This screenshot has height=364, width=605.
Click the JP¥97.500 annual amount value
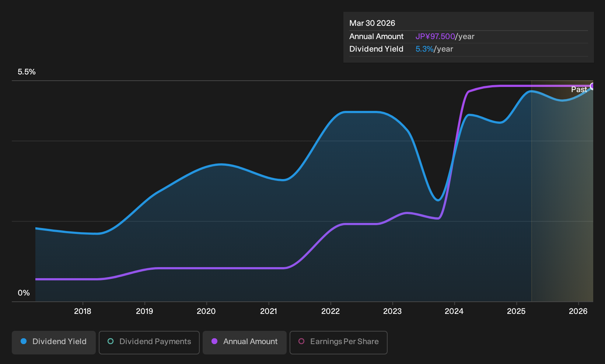pyautogui.click(x=435, y=36)
